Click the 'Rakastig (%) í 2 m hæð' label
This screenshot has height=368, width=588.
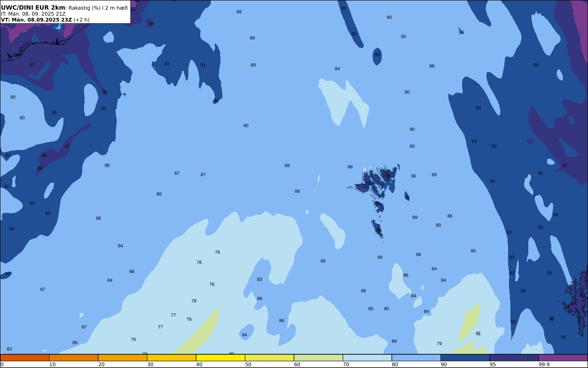click(x=98, y=8)
